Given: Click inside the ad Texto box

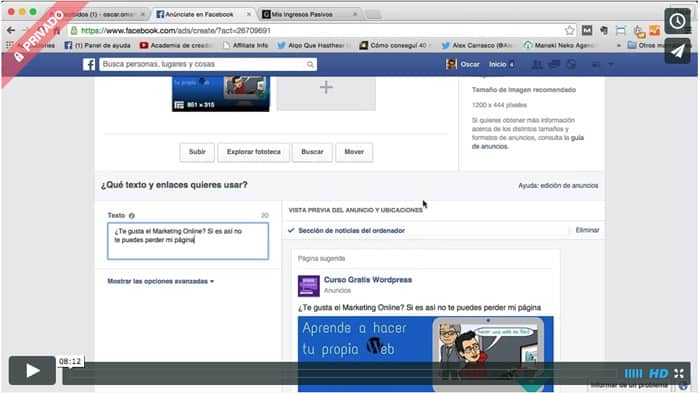Looking at the screenshot, I should (x=188, y=241).
